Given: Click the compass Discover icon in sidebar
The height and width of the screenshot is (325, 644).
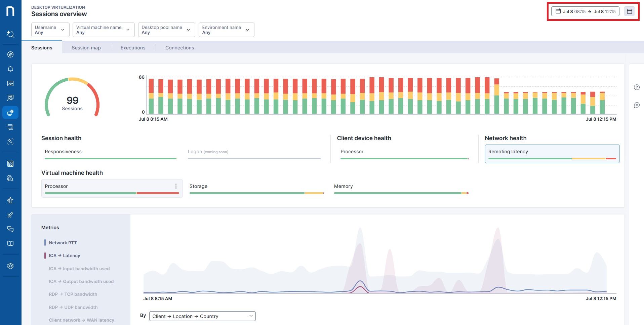Looking at the screenshot, I should [x=10, y=54].
